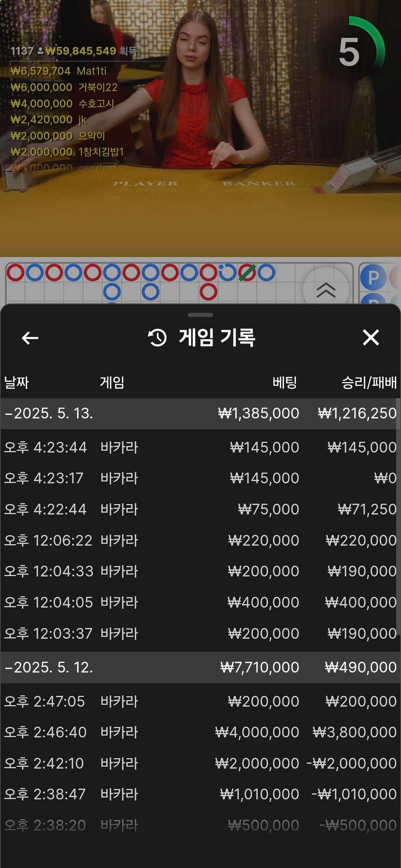Tap the ₩490,000 daily win total
The image size is (401, 868).
[361, 668]
